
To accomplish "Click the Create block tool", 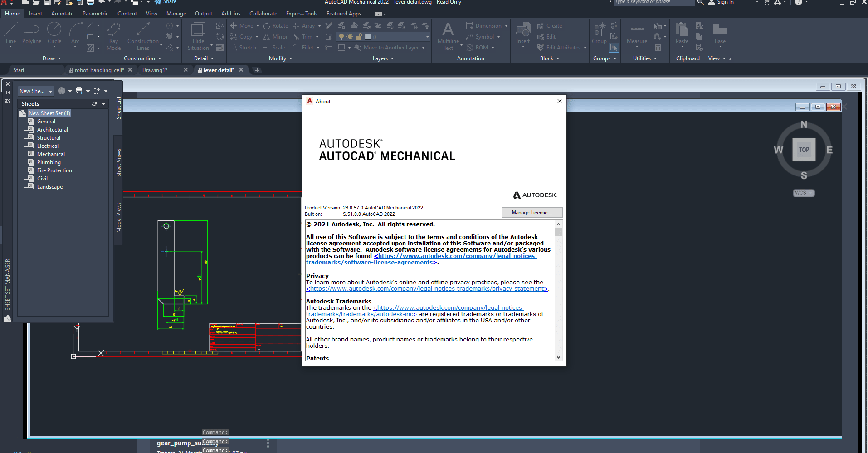I will click(x=550, y=26).
